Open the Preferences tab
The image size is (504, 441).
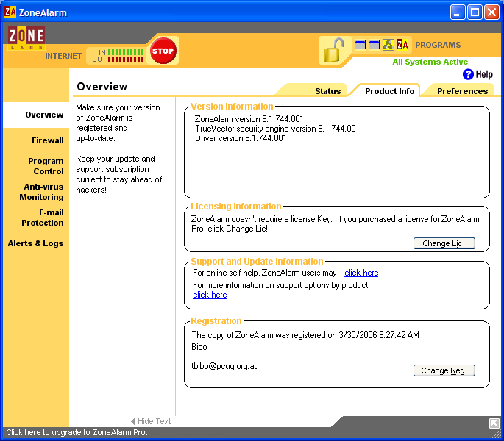pyautogui.click(x=463, y=91)
